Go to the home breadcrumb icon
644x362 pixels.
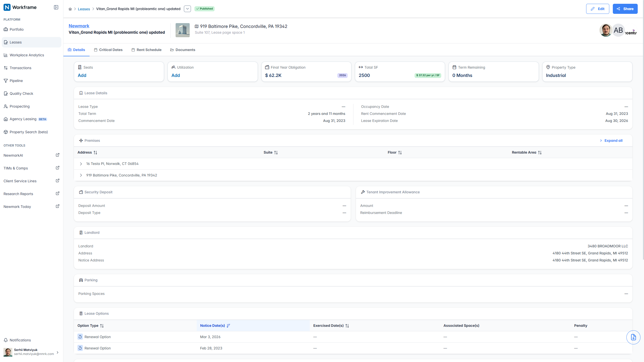coord(70,9)
